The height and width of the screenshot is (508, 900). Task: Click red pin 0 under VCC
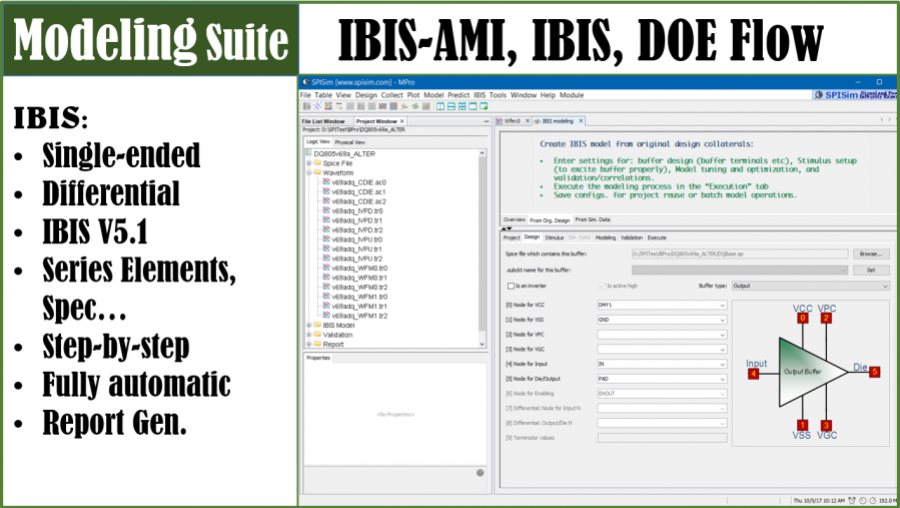click(802, 318)
